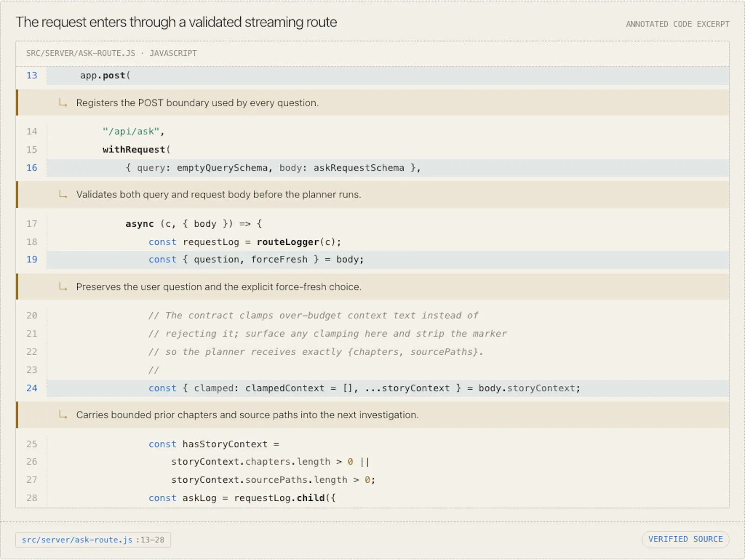Click the heading 'The request enters through a validated streaming route'

point(176,22)
